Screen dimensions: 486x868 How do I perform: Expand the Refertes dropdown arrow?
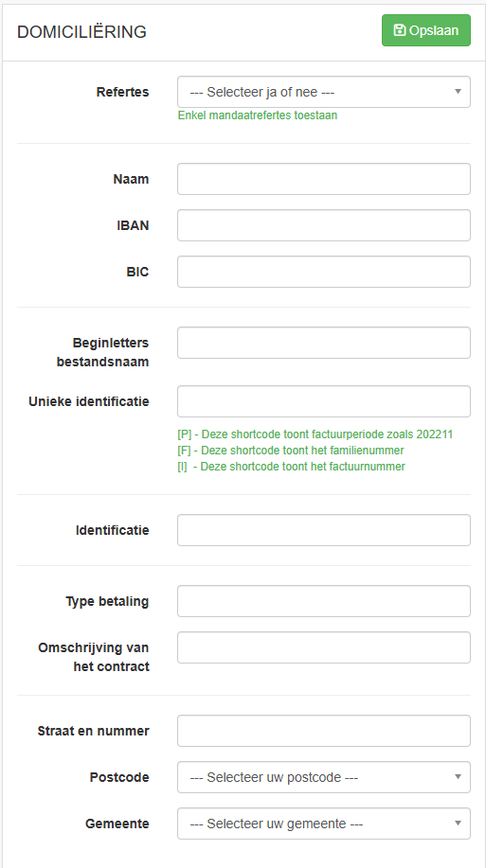[458, 92]
